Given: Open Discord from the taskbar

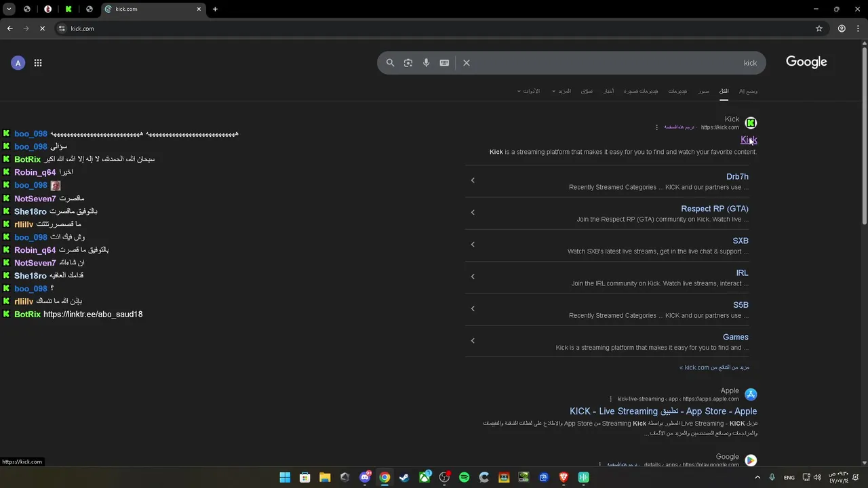Looking at the screenshot, I should point(365,477).
